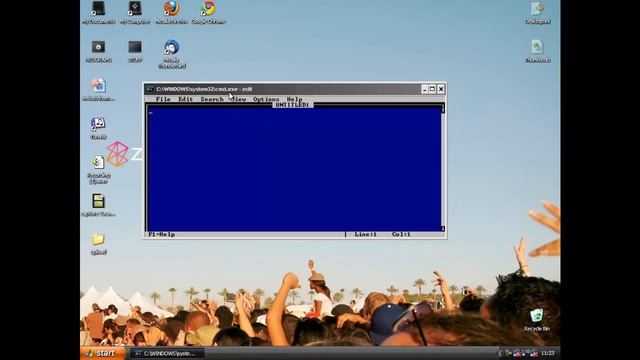
Task: Click the Start button
Action: (x=102, y=353)
